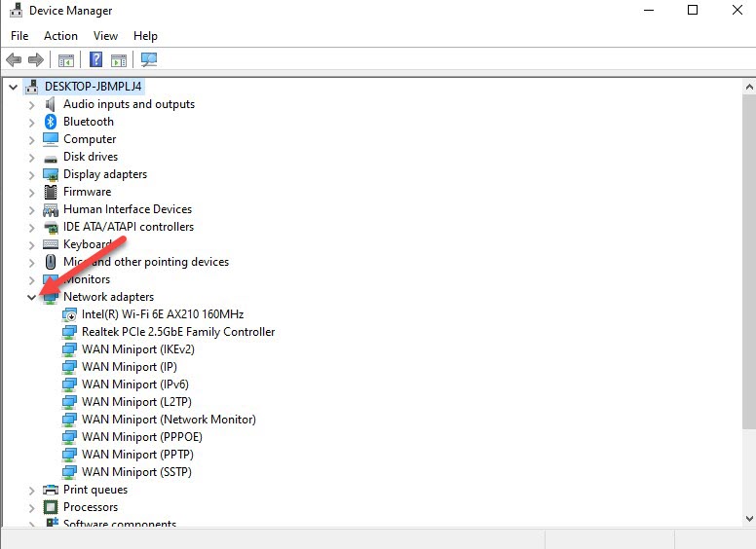Maximize the Device Manager window
The image size is (756, 549).
click(693, 10)
